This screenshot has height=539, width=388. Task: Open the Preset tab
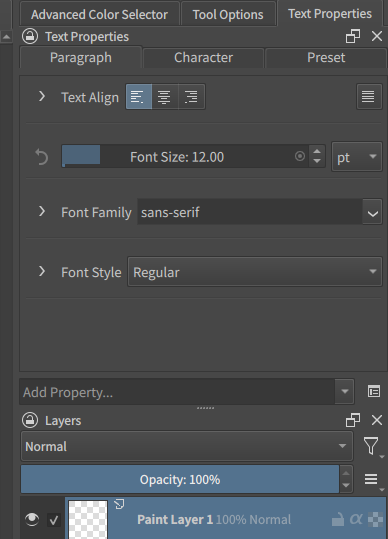click(x=326, y=57)
